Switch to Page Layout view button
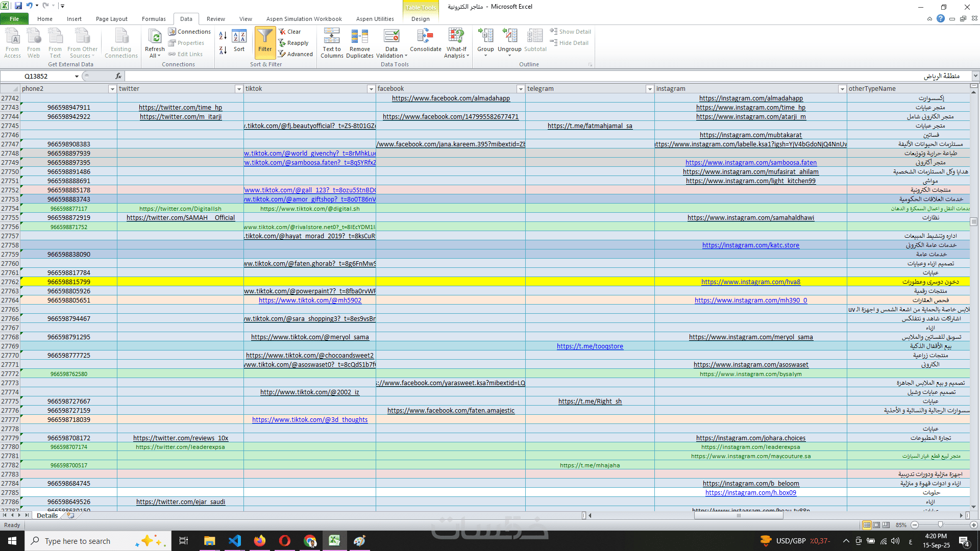This screenshot has width=980, height=551. click(876, 525)
